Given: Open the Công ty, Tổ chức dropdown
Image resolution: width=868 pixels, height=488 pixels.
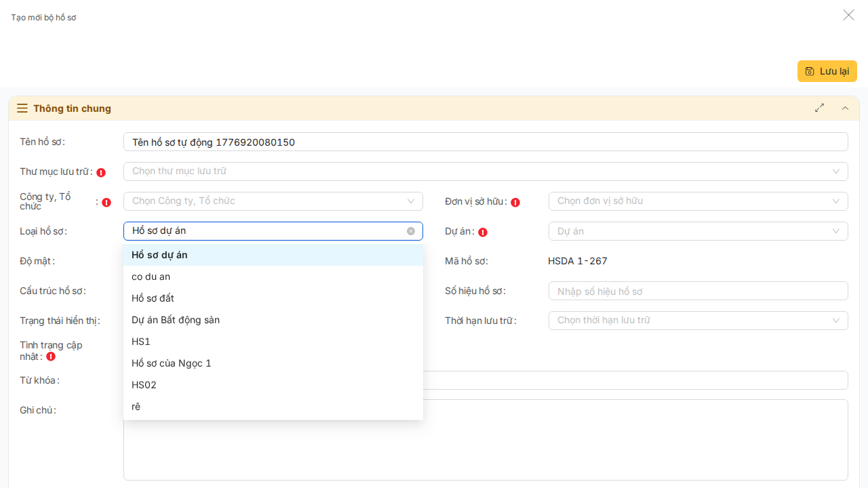Looking at the screenshot, I should (x=273, y=201).
